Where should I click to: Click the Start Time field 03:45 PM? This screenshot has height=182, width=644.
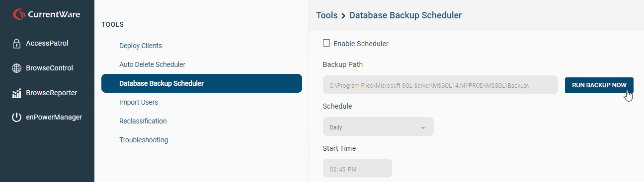[x=357, y=168]
